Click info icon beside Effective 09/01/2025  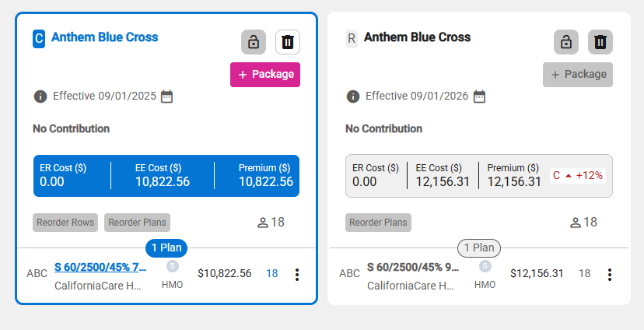(40, 97)
